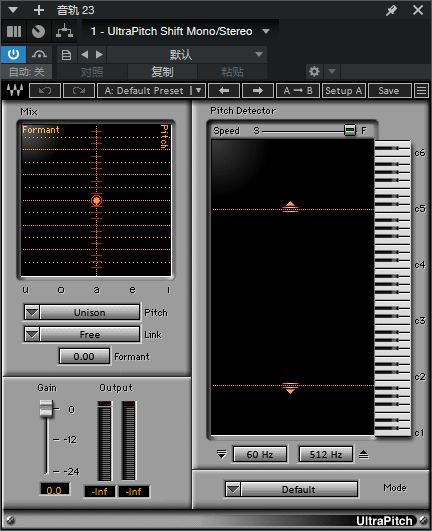Click the Formant 0.00 value field
432x531 pixels.
click(84, 356)
